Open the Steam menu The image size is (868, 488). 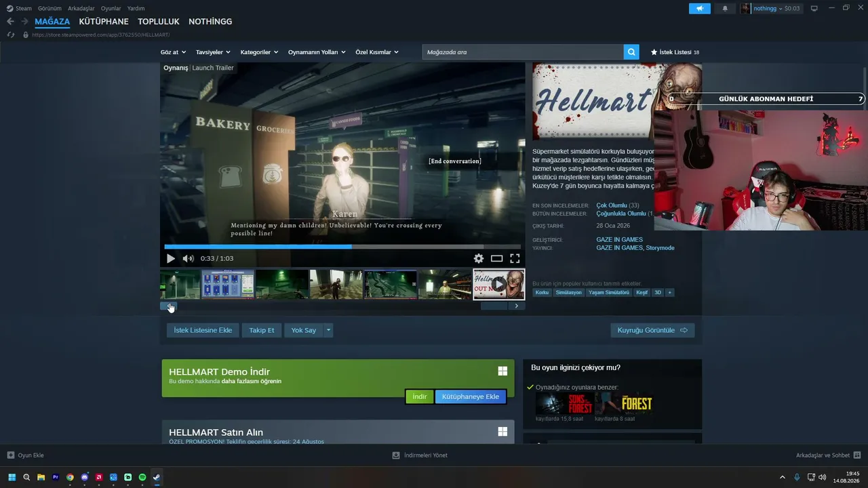pos(20,8)
